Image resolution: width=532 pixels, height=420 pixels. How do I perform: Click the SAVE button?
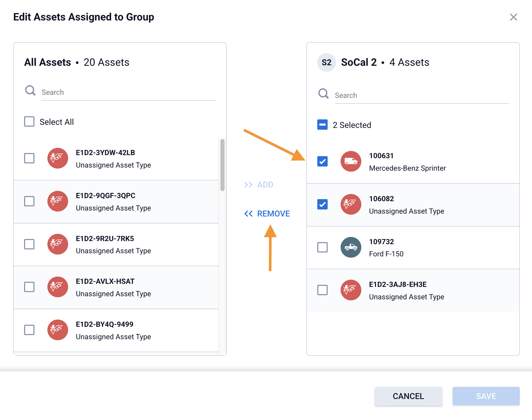(x=486, y=396)
